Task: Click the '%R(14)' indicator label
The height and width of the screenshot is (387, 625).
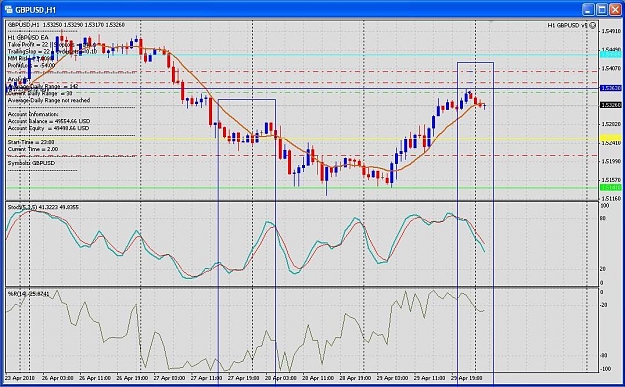Action: coord(28,294)
